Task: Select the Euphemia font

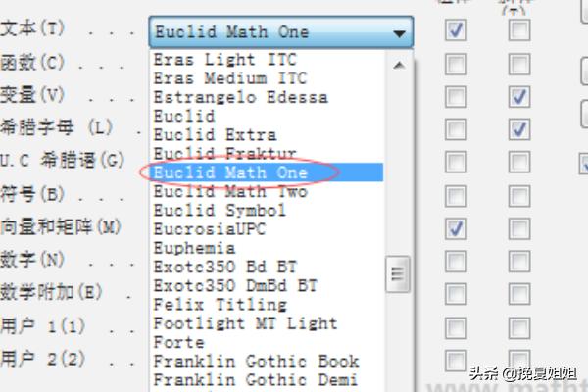Action: 194,248
